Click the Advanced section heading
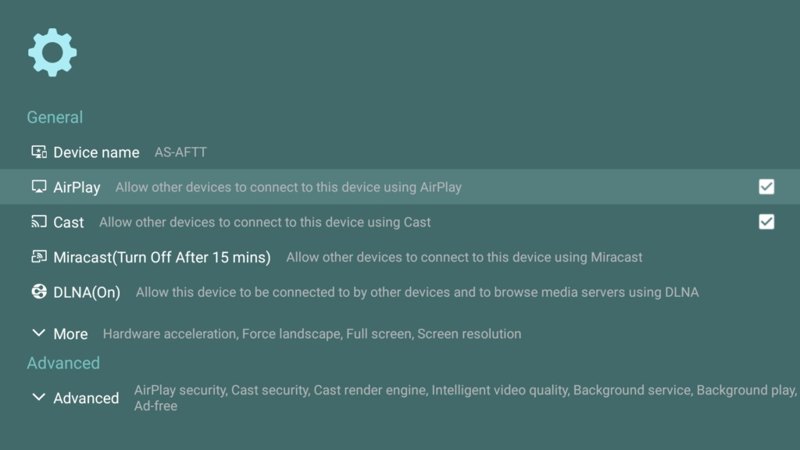Image resolution: width=800 pixels, height=450 pixels. click(x=63, y=363)
